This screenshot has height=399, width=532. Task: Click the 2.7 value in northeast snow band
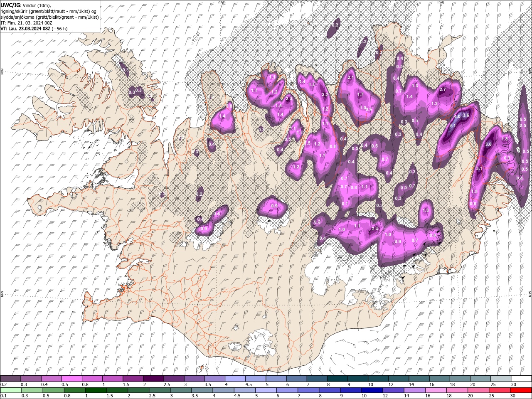pos(443,89)
